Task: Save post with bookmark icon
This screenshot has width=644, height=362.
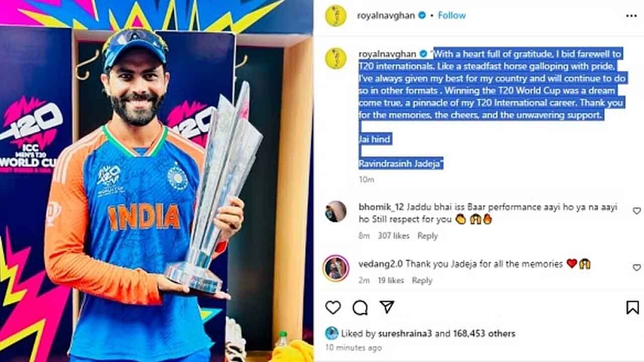Action: [x=632, y=307]
